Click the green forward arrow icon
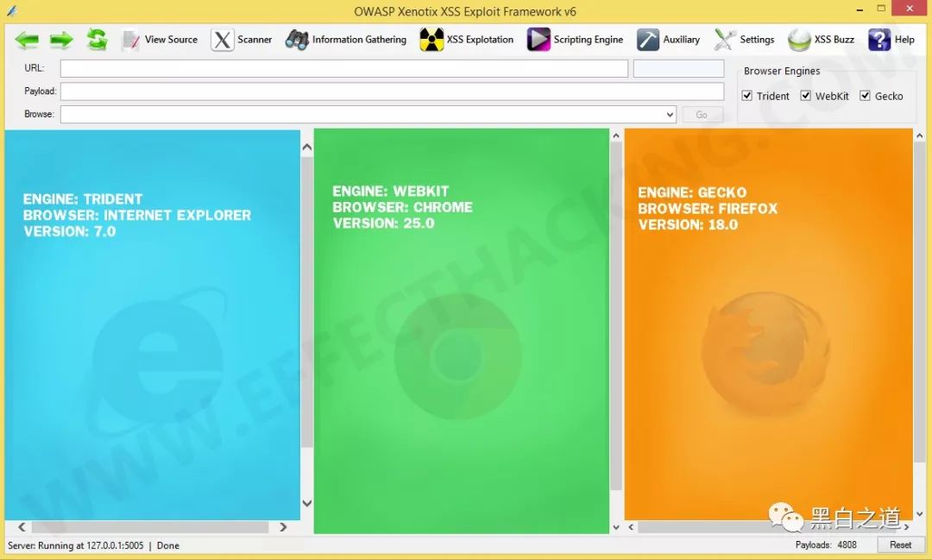 61,40
